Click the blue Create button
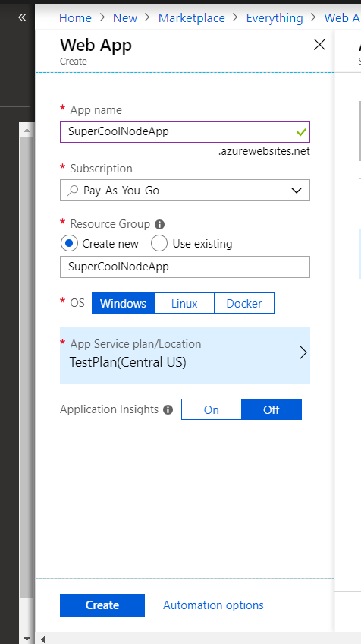 [x=102, y=605]
